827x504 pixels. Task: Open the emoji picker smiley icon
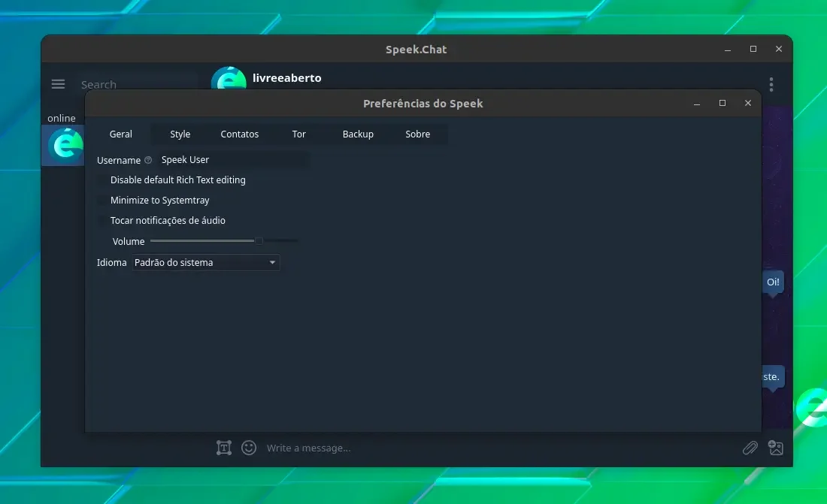point(249,448)
